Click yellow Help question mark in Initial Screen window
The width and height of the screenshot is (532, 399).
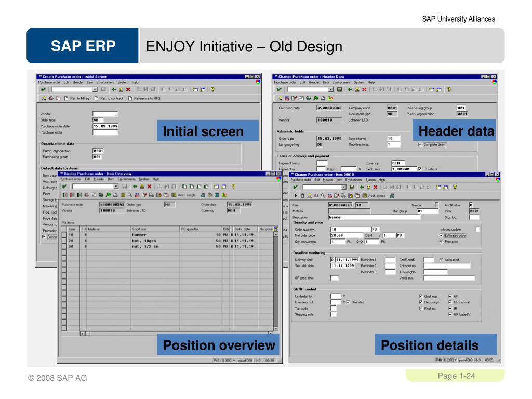[212, 89]
